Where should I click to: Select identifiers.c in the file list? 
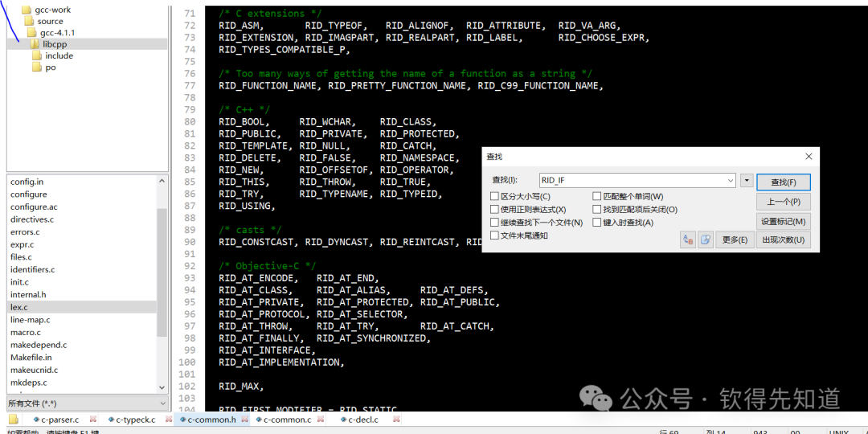coord(33,269)
